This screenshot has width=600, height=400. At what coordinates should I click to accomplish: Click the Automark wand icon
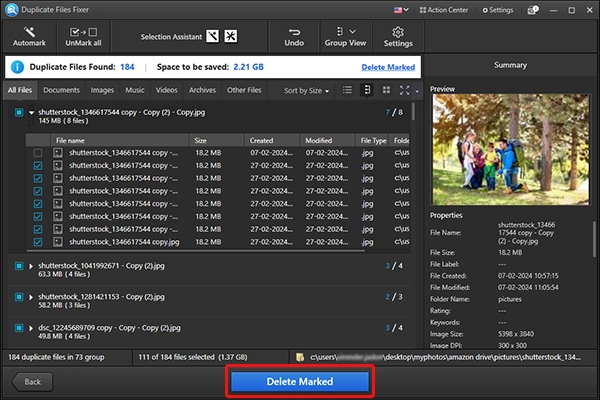pyautogui.click(x=29, y=32)
